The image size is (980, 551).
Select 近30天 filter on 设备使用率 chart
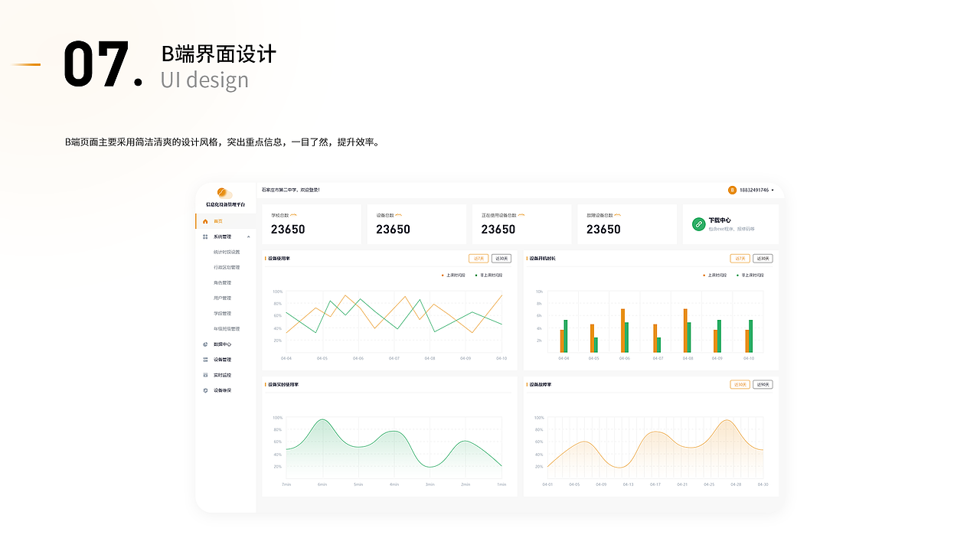point(501,258)
